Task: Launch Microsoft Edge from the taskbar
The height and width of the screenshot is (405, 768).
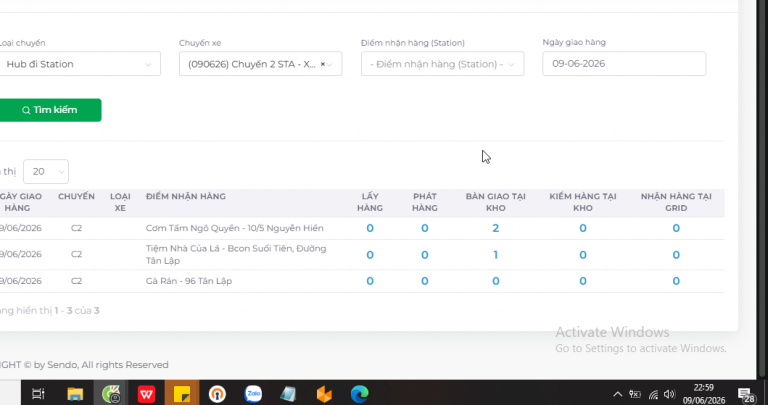Action: [x=360, y=394]
